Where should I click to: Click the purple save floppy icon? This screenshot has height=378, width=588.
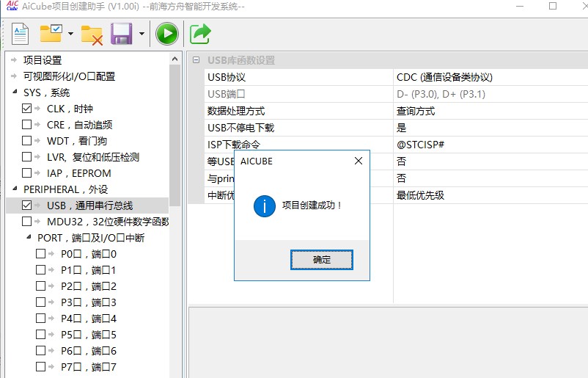coord(122,34)
